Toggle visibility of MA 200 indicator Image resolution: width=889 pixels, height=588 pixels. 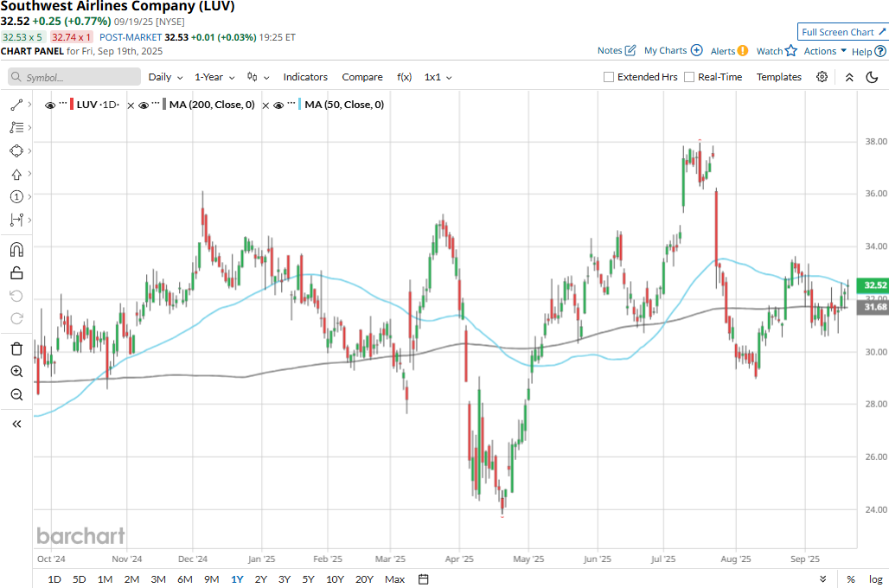click(144, 105)
